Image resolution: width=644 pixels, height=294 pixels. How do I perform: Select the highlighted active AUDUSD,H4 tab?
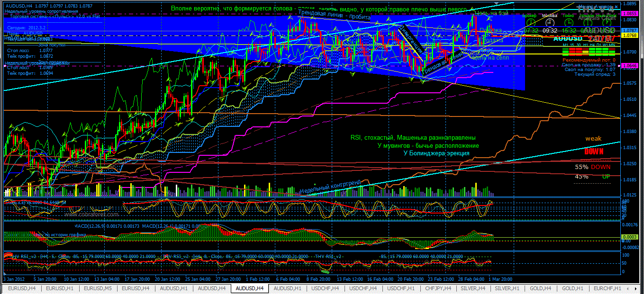pyautogui.click(x=249, y=288)
